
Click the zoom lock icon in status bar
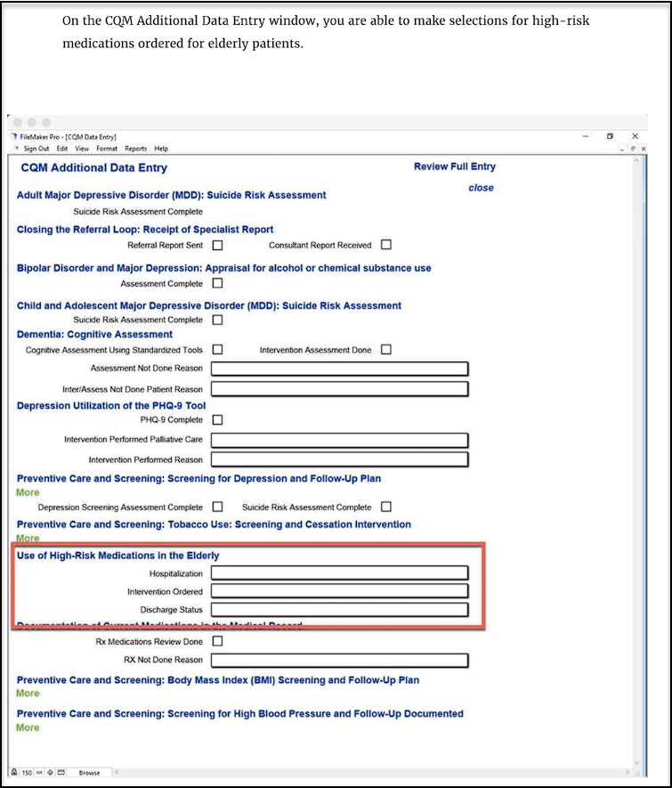14,773
